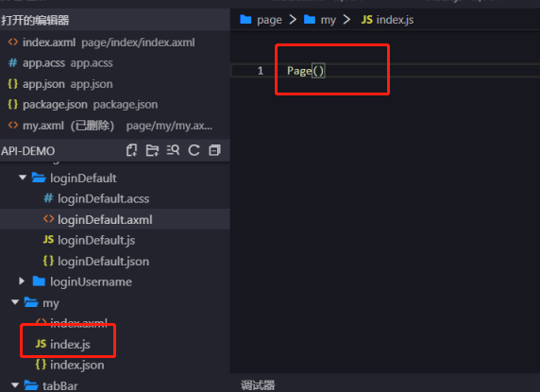
Task: Click the loginDefault folder icon
Action: 39,178
